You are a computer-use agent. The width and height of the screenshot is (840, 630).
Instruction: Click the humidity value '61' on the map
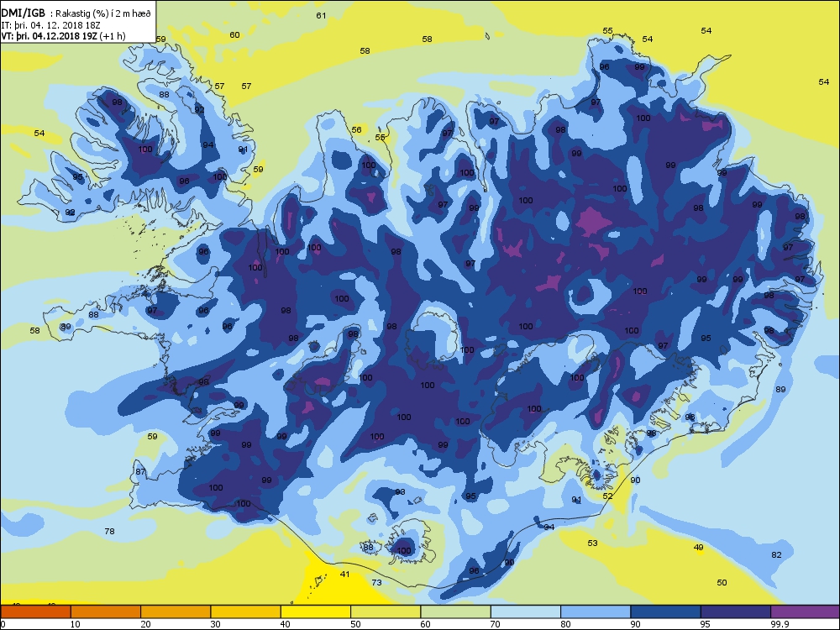coord(321,15)
